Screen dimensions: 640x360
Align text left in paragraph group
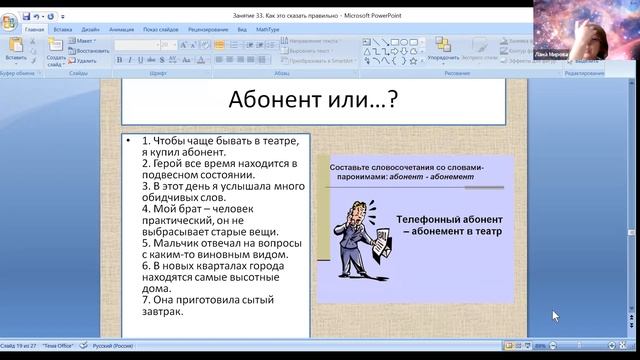(x=219, y=60)
